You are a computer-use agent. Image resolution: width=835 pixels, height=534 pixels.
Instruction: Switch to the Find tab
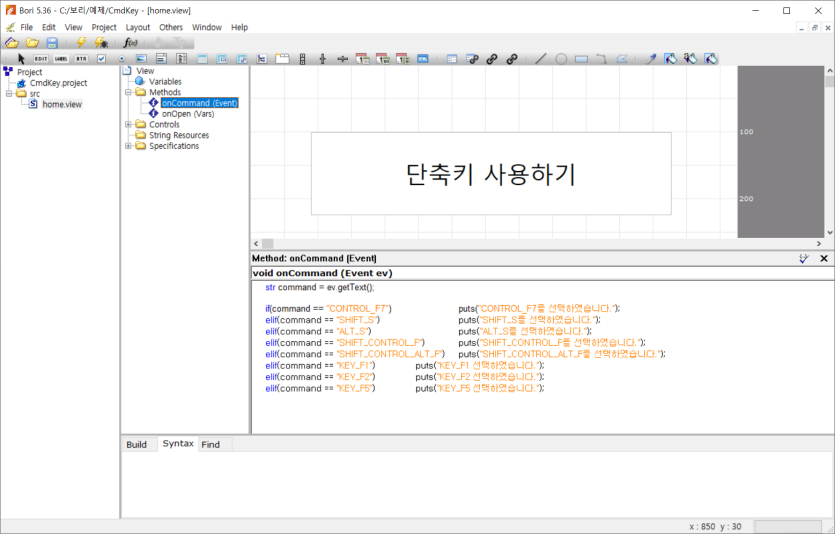pyautogui.click(x=211, y=445)
